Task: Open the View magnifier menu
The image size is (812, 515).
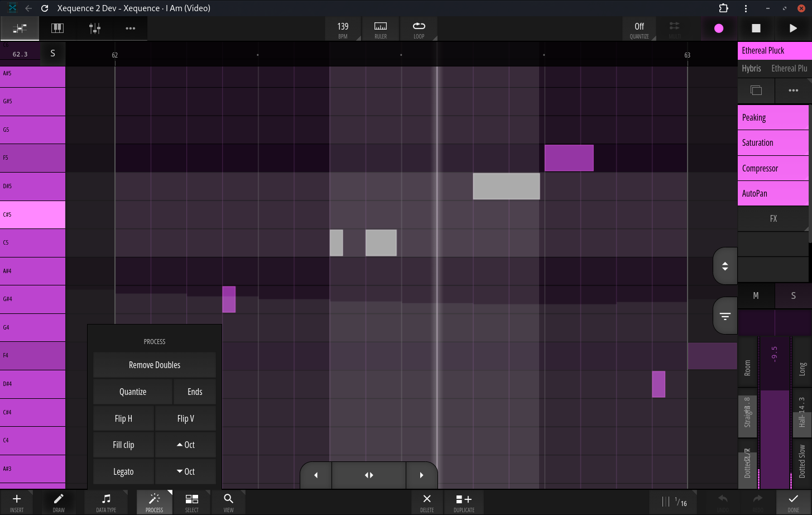Action: pyautogui.click(x=228, y=502)
